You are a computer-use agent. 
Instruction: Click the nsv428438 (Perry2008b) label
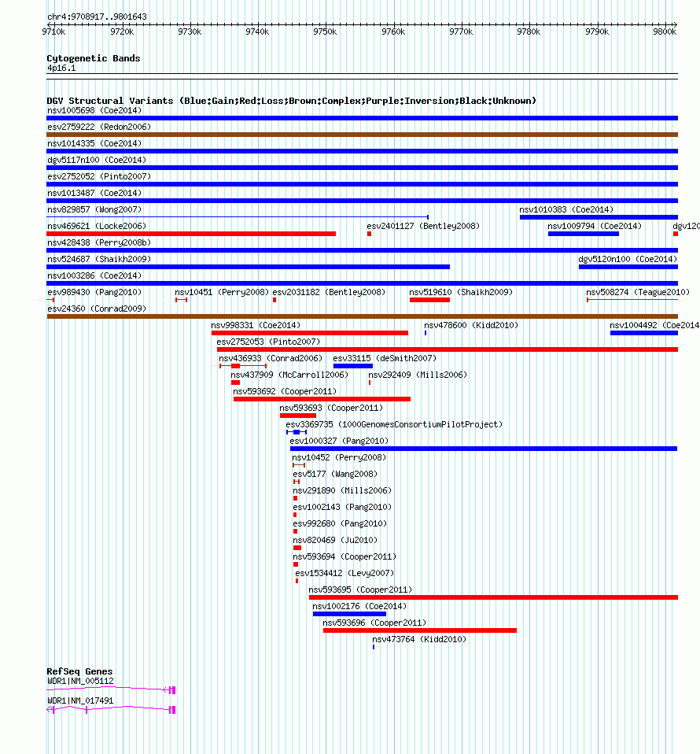tap(99, 243)
